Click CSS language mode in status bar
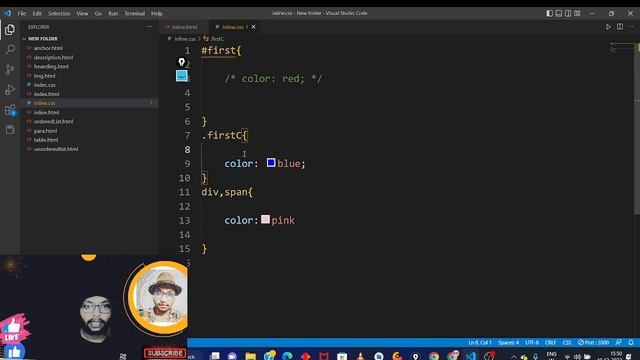The width and height of the screenshot is (640, 360). pos(567,342)
